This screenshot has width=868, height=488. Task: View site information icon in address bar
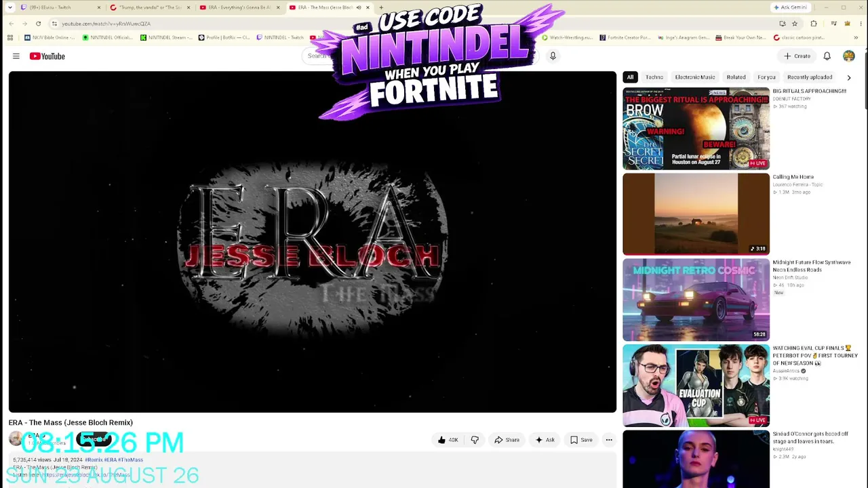tap(54, 24)
